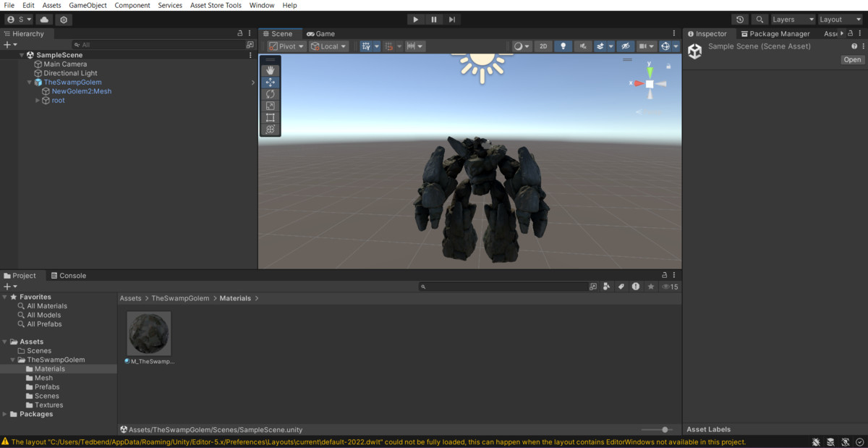Toggle scene lighting bulb button
868x448 pixels.
[x=563, y=46]
